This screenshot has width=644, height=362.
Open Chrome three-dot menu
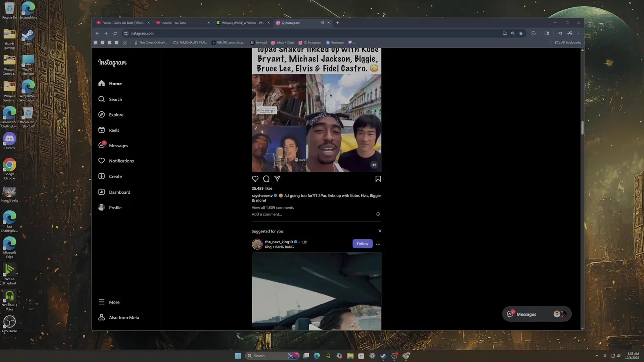[x=579, y=33]
